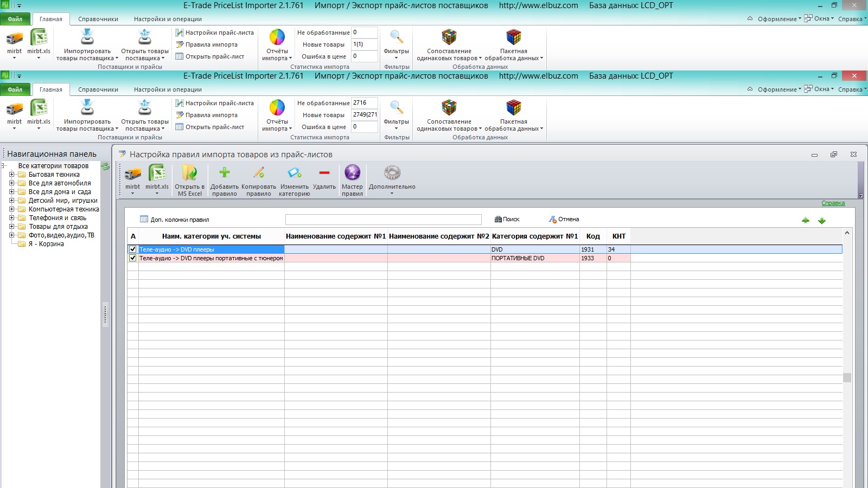Viewport: 868px width, 488px height.
Task: Expand Все для дома и сада node
Action: click(11, 192)
